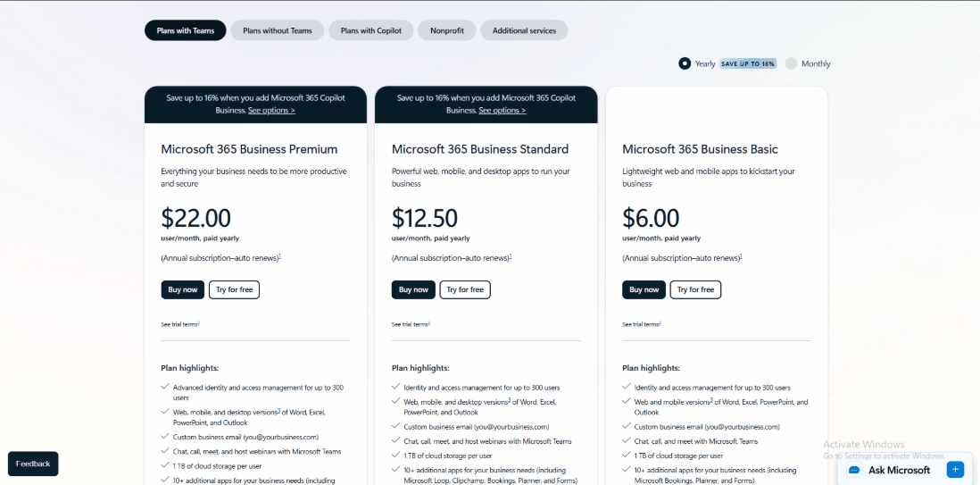
Task: Open the Nonprofit plans tab
Action: point(447,30)
